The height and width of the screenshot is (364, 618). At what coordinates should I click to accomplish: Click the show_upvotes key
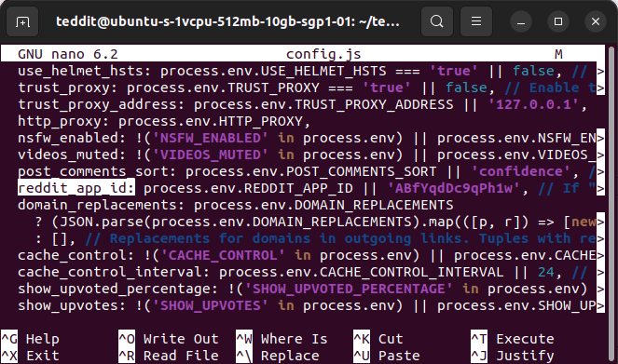click(x=72, y=305)
